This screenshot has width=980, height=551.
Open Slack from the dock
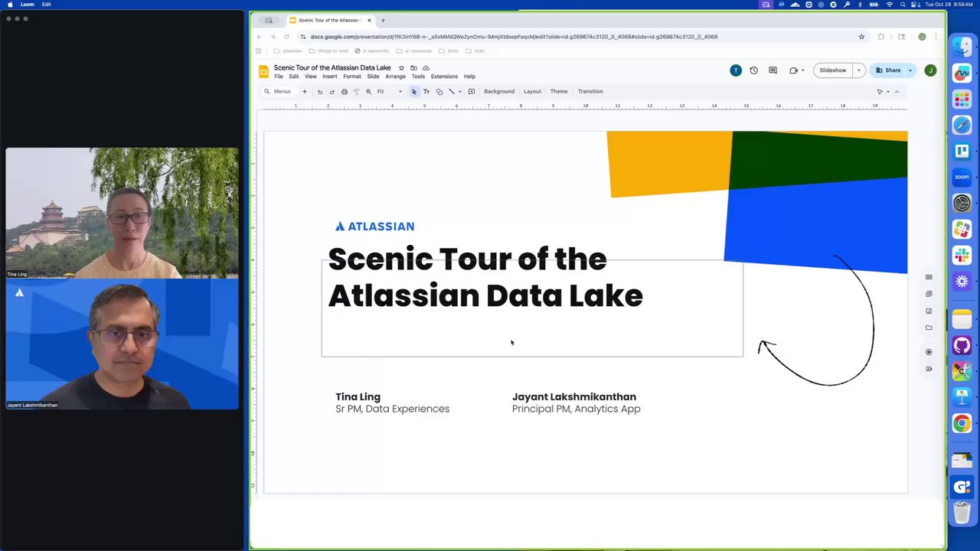(x=962, y=255)
